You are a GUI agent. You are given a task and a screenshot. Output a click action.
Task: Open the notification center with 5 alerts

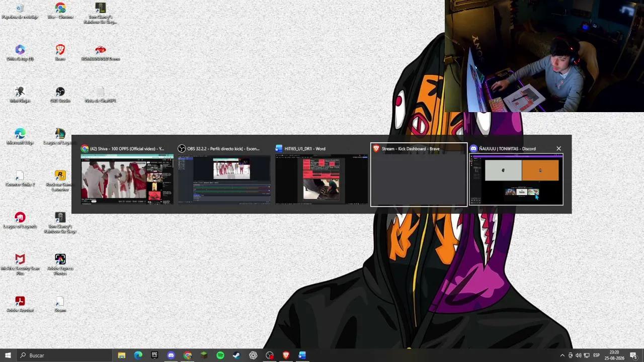pyautogui.click(x=633, y=355)
